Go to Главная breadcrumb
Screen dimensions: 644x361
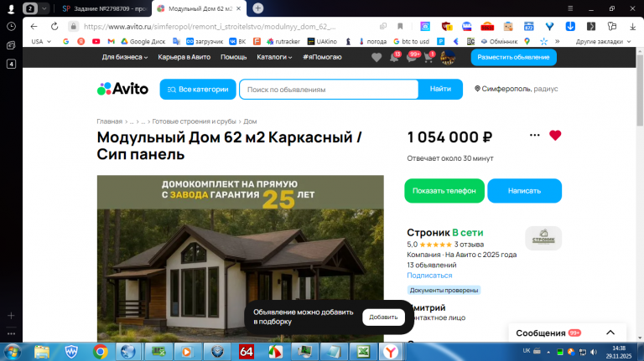pos(109,121)
